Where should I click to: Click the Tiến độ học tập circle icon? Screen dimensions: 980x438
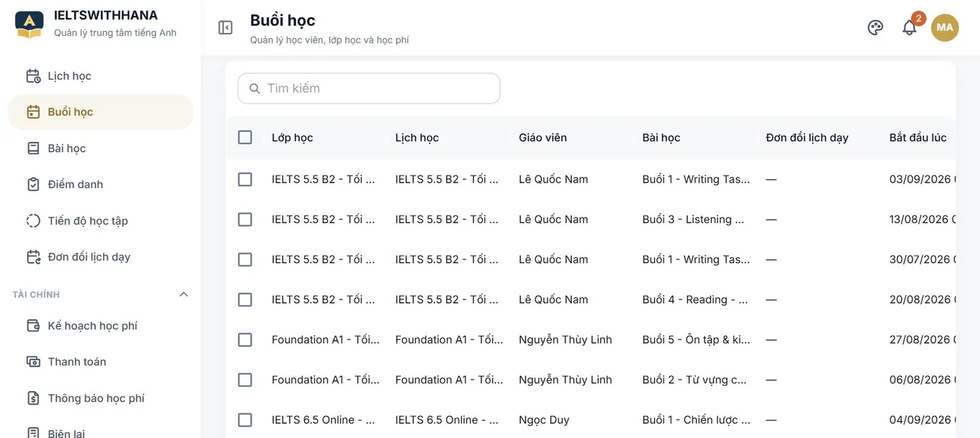coord(33,220)
